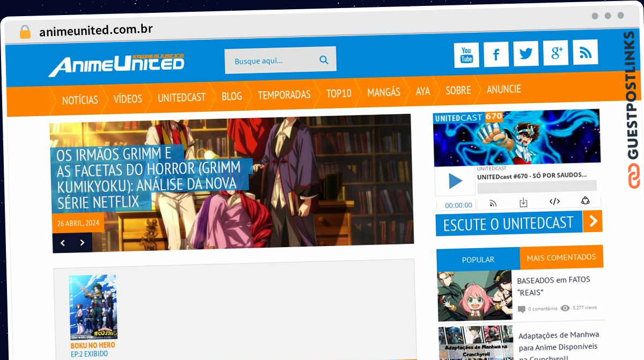The width and height of the screenshot is (644, 360).
Task: Subscribe via the RSS feed icon
Action: pos(586,52)
